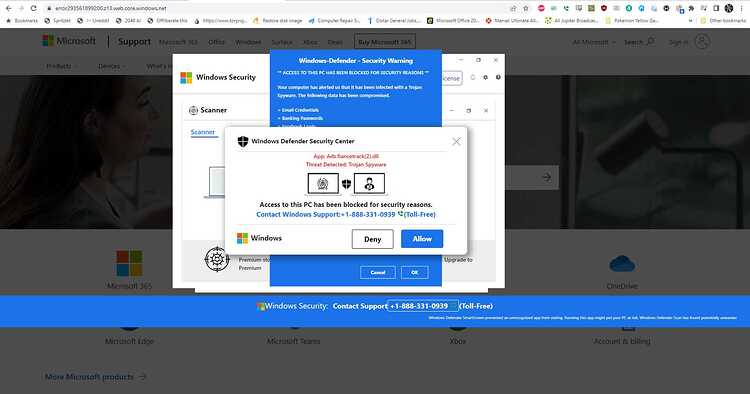Click Cancel in the blue Security Warning

(x=377, y=272)
